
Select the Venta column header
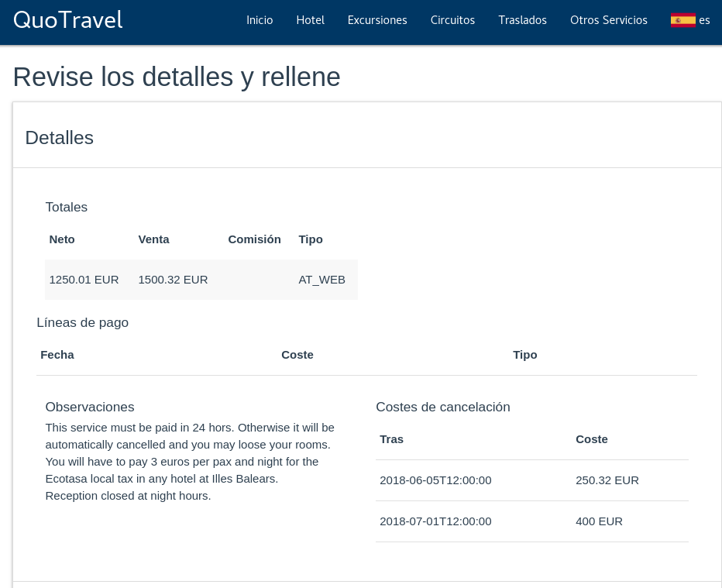(154, 239)
